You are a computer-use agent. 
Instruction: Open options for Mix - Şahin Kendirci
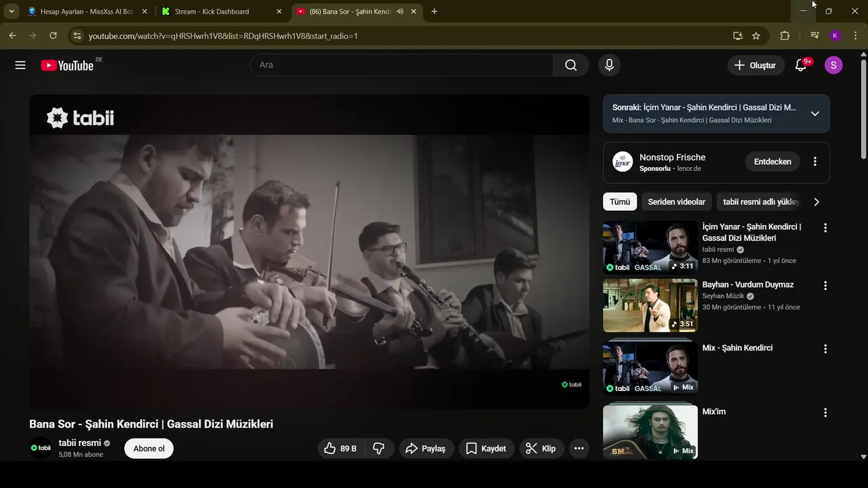click(825, 349)
